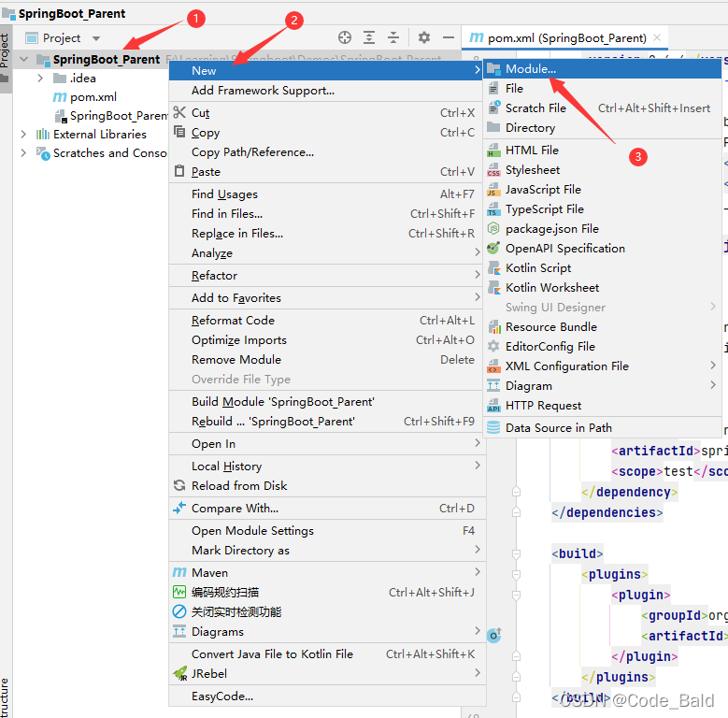Screen dimensions: 728x718
Task: Click the HTTP Request API icon
Action: 493,406
